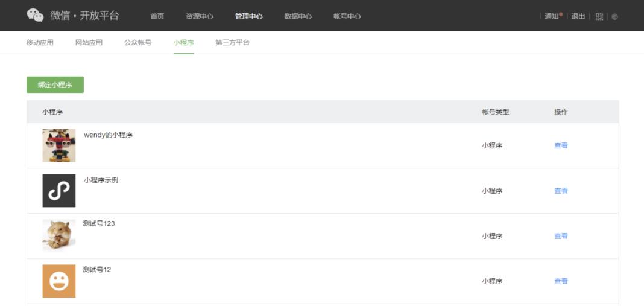644x306 pixels.
Task: Click the name 小程序示例
Action: click(x=101, y=180)
